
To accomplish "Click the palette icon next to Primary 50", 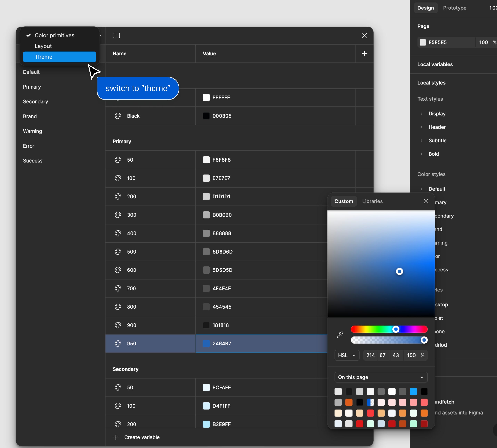I will [118, 160].
